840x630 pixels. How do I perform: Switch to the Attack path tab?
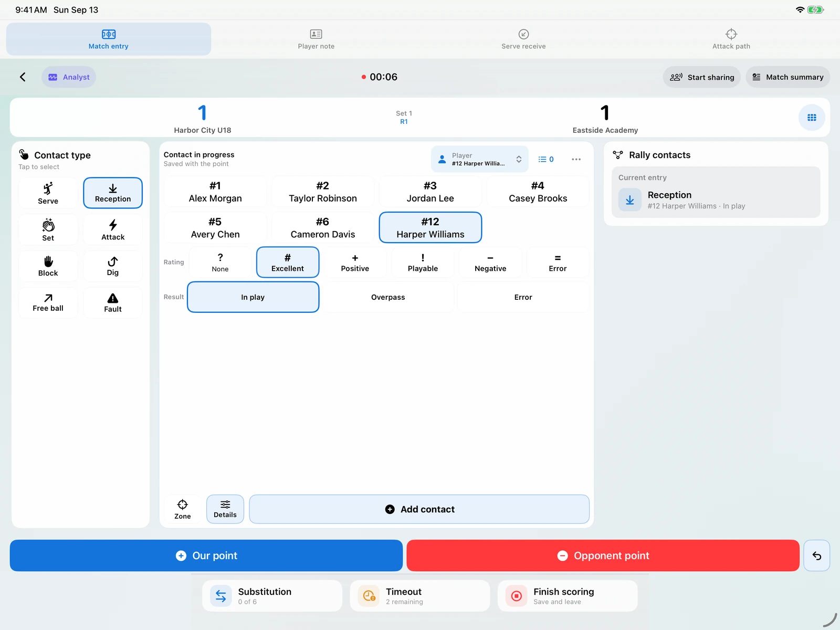(731, 39)
